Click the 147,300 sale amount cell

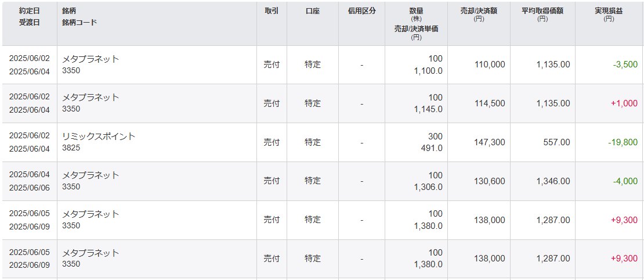[x=490, y=142]
